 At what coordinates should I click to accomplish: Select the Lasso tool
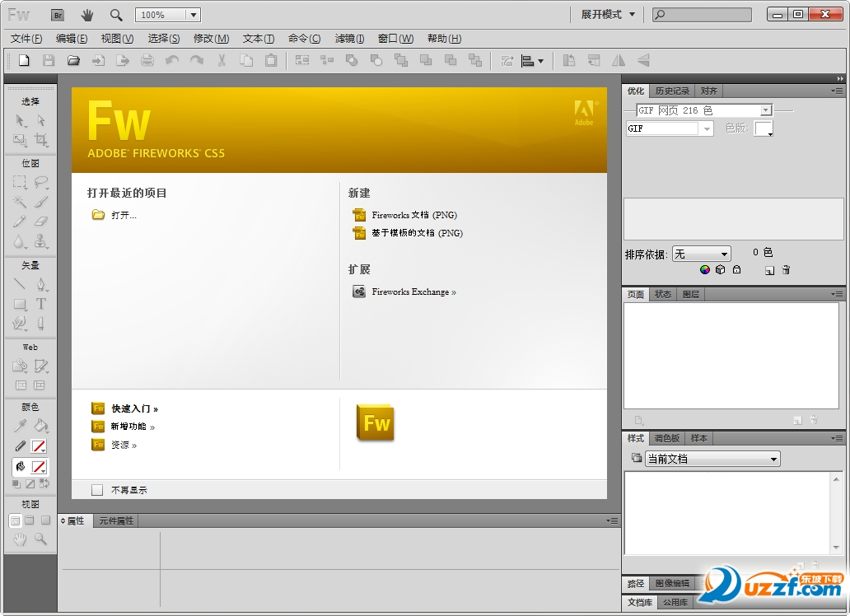pyautogui.click(x=40, y=182)
